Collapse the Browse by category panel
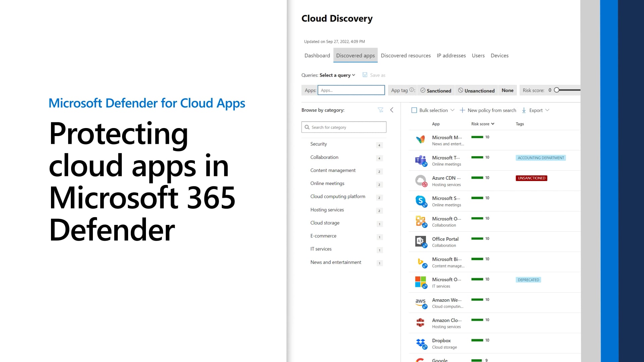644x362 pixels. click(x=392, y=110)
